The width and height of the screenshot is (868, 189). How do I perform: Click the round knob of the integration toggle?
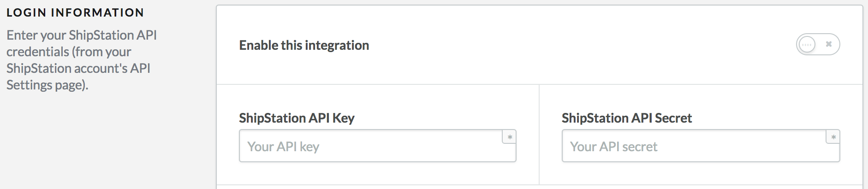[x=807, y=45]
